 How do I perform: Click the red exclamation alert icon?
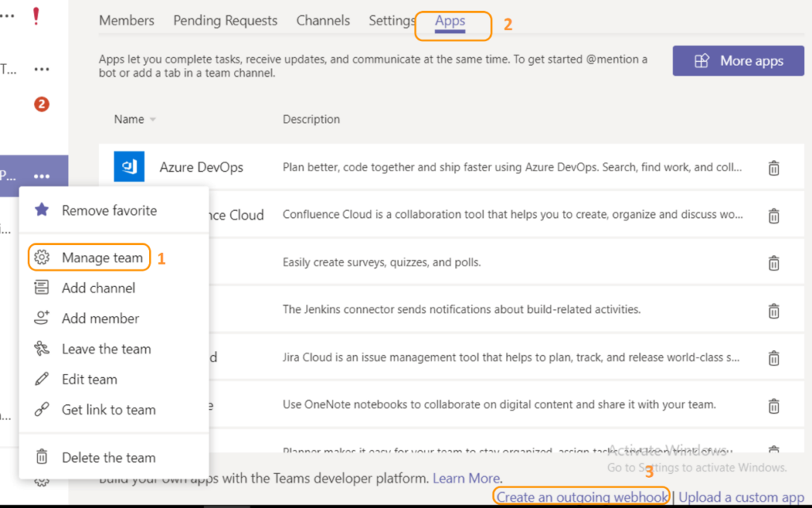(36, 16)
